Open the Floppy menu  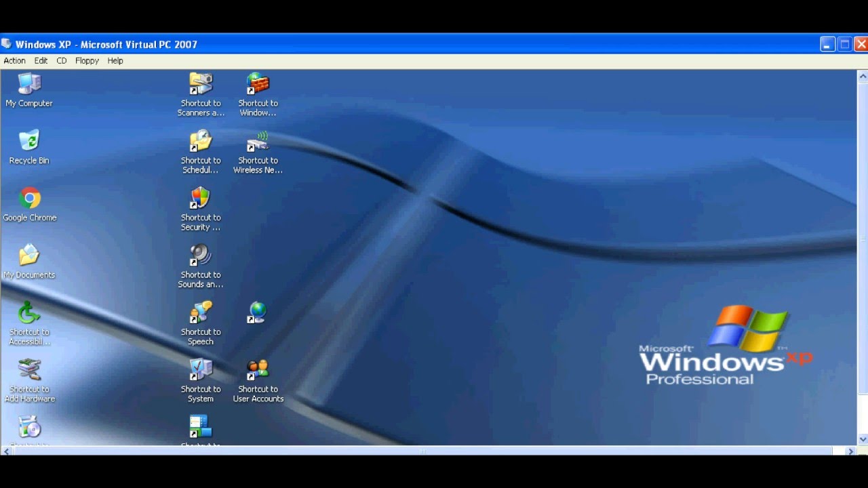(x=87, y=61)
